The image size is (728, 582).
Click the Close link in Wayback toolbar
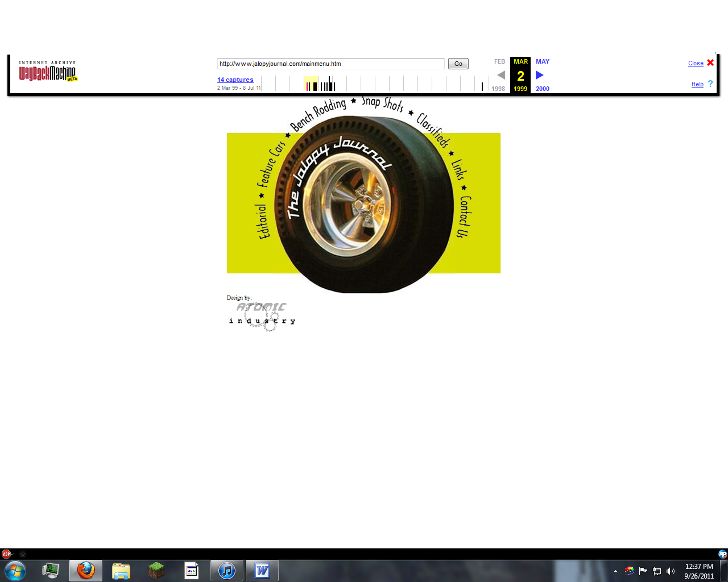[x=696, y=63]
